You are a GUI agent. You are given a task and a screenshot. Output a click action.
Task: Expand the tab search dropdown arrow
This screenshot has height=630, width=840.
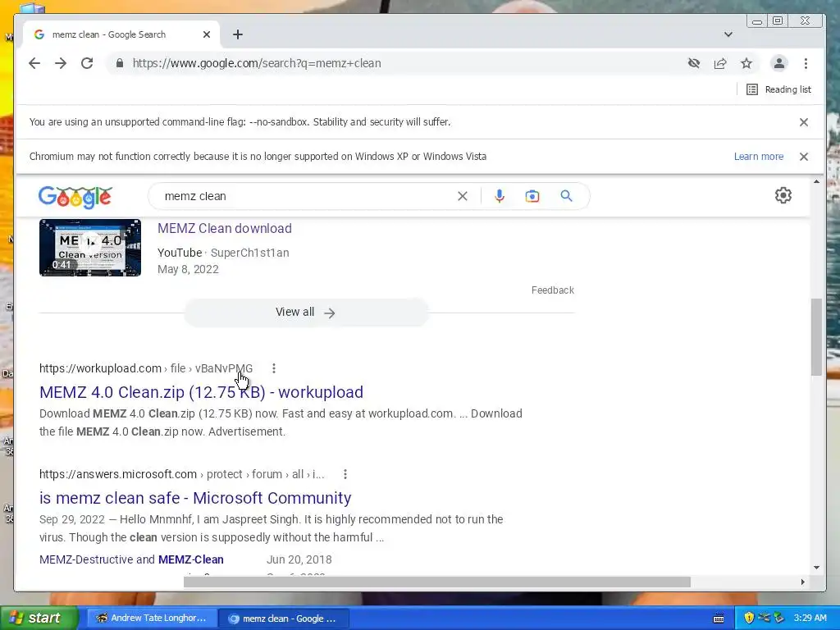(x=728, y=34)
